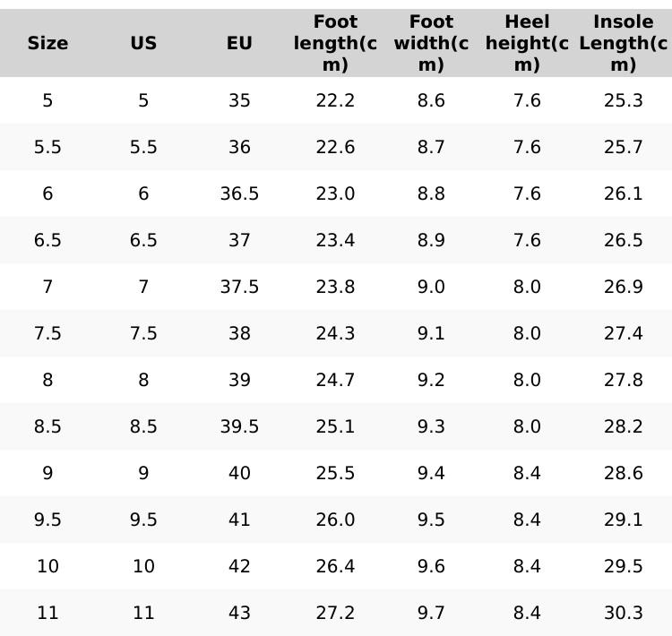Click the foot length 26.0 cell
The image size is (672, 636).
[335, 520]
